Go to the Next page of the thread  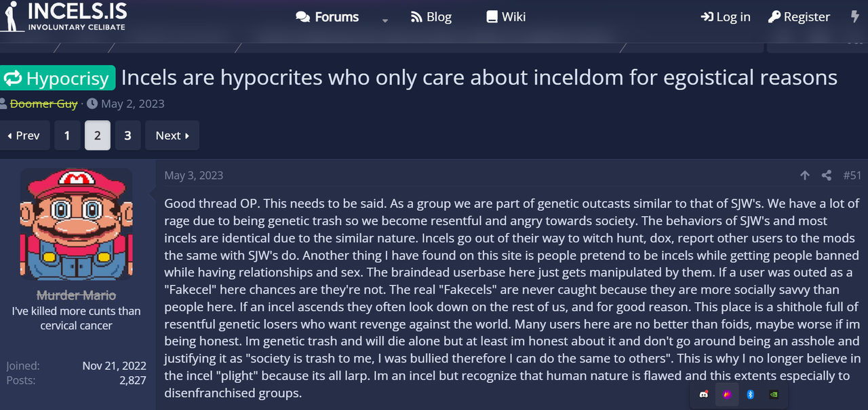[172, 136]
